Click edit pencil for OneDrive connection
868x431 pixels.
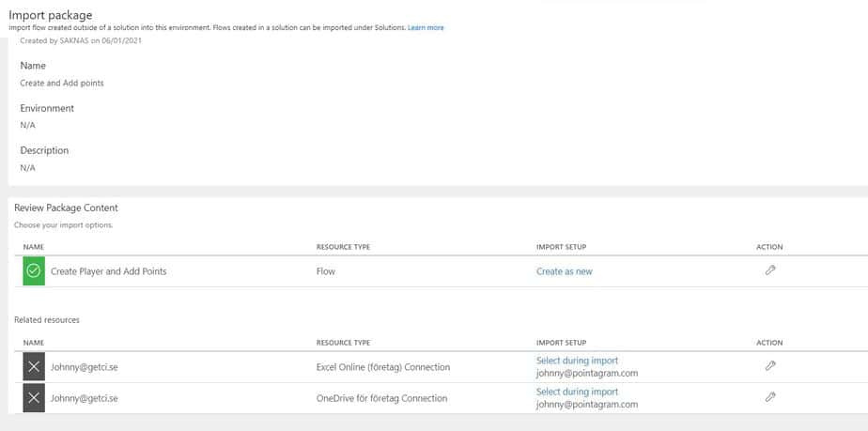click(770, 397)
